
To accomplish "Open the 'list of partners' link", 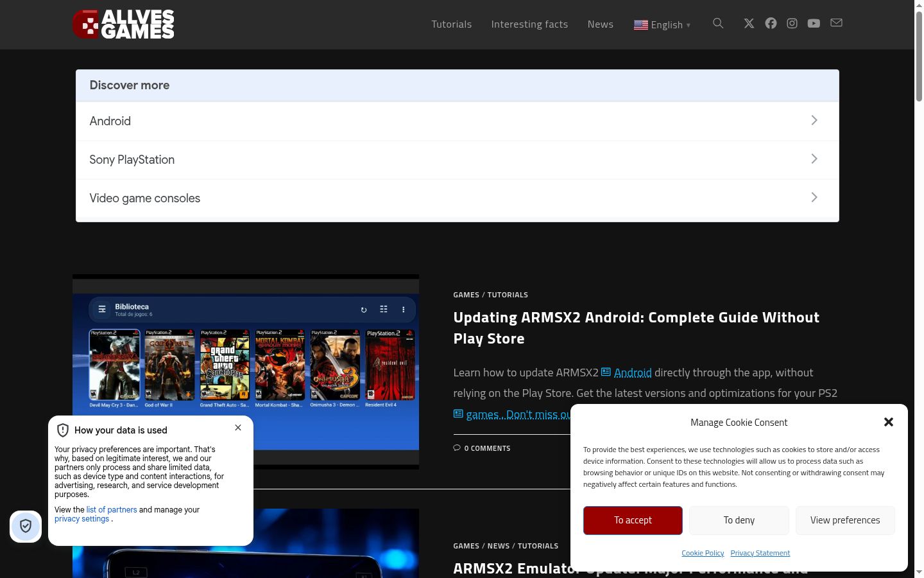I will [112, 510].
